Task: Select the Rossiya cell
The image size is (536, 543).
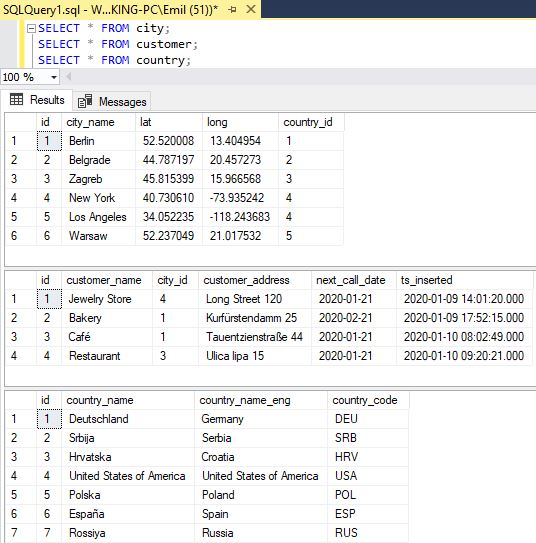Action: 128,533
